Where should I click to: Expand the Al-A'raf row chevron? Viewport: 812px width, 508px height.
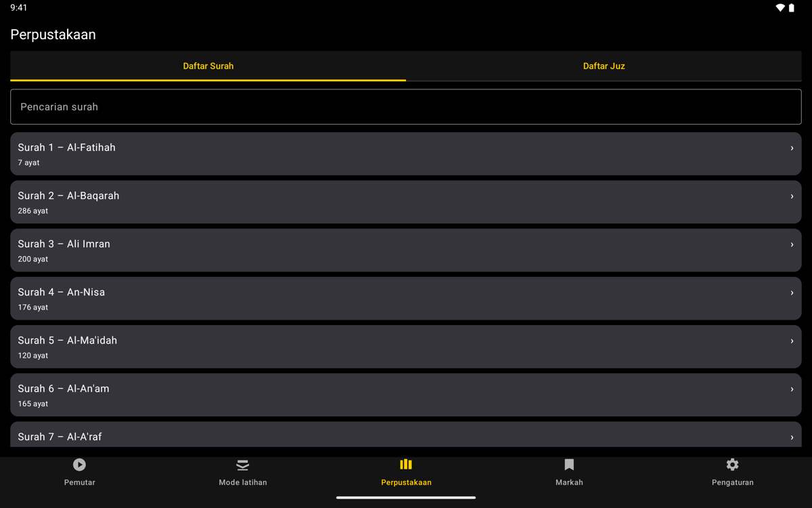[x=792, y=438]
